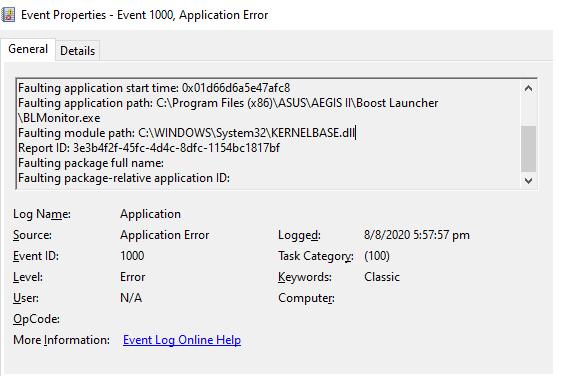Open the Event Log Online Help link

(182, 340)
